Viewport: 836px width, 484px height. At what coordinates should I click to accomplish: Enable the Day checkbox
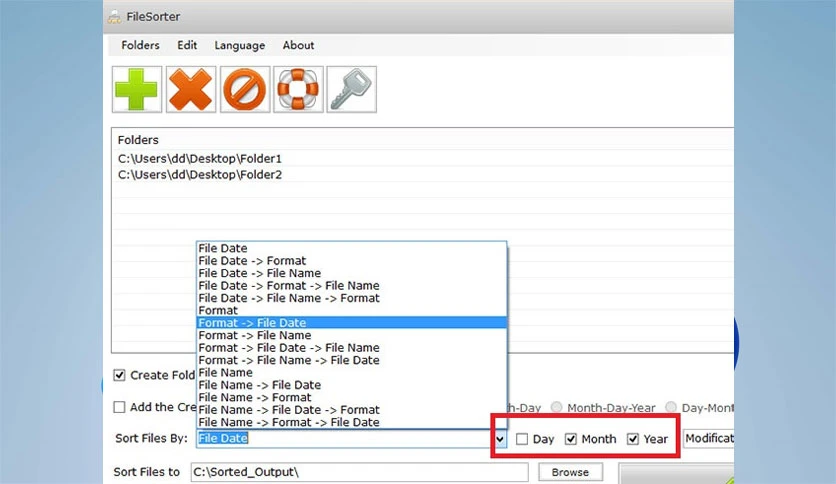(x=522, y=439)
